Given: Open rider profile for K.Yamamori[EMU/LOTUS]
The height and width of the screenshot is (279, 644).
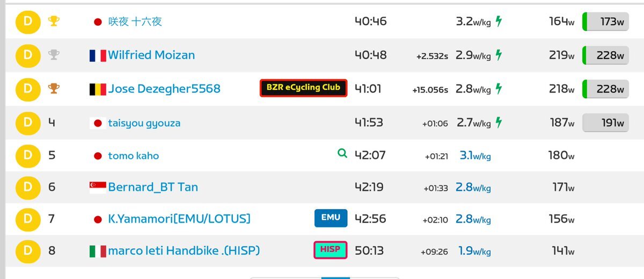Looking at the screenshot, I should coord(179,219).
